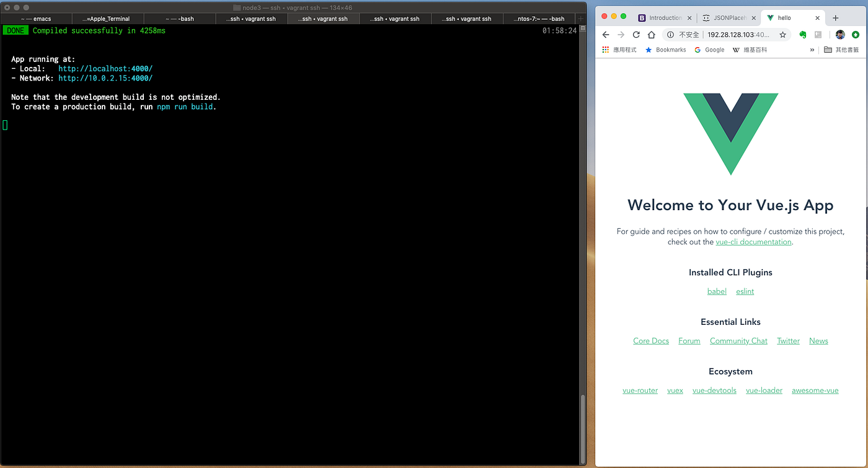
Task: Toggle the bookmark star for this page
Action: pyautogui.click(x=782, y=35)
